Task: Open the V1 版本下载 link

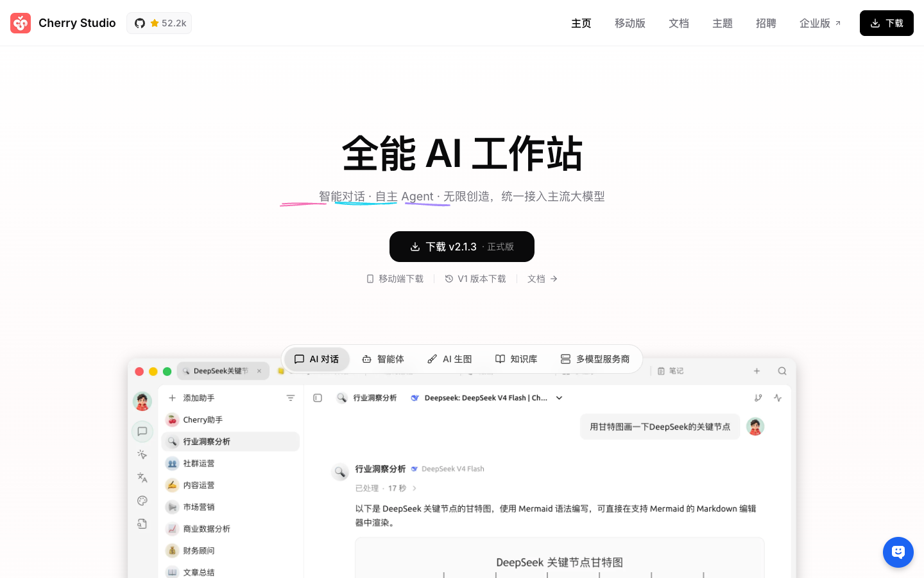Action: (475, 279)
